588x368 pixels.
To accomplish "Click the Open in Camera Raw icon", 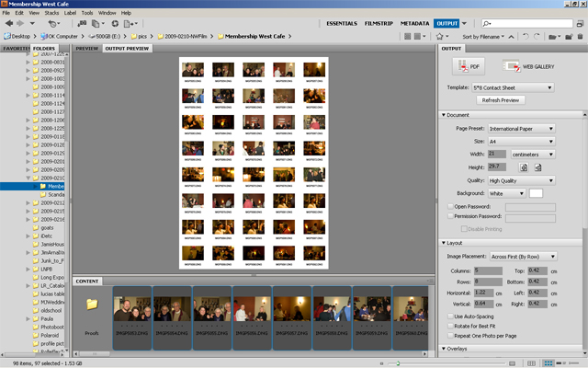I will tap(115, 23).
